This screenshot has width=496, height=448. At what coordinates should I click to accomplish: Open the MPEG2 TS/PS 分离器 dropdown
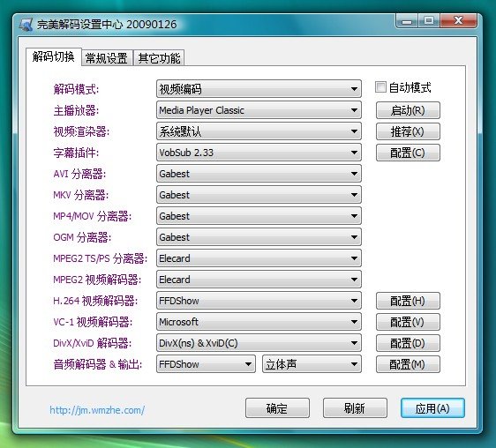(x=259, y=258)
